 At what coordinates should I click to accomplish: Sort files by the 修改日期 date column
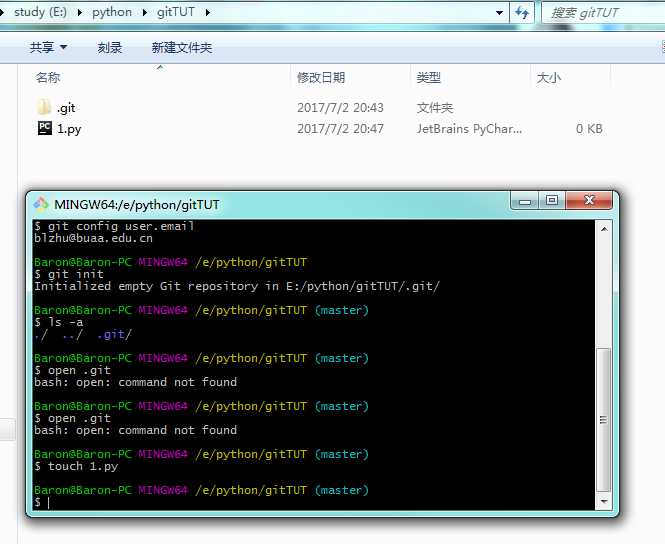click(321, 77)
